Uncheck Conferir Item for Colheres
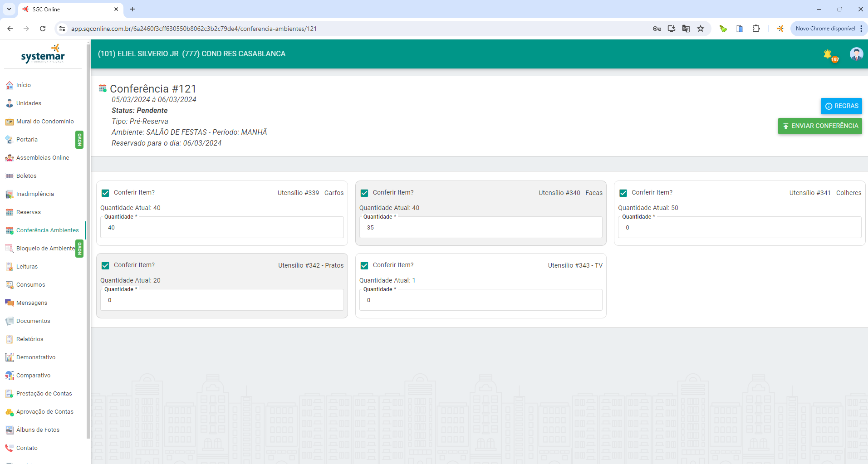 pos(623,193)
